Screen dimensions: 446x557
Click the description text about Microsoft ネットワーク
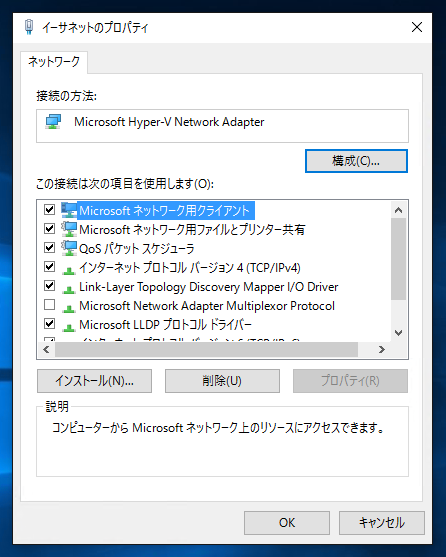[x=218, y=428]
